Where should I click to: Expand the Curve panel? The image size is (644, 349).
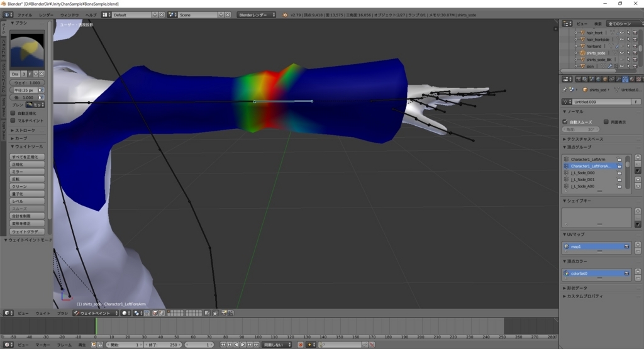(x=19, y=138)
